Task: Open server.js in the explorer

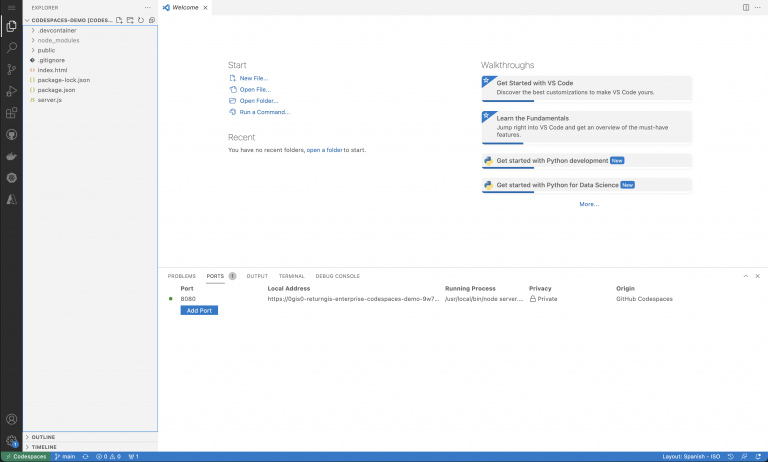Action: pos(50,100)
